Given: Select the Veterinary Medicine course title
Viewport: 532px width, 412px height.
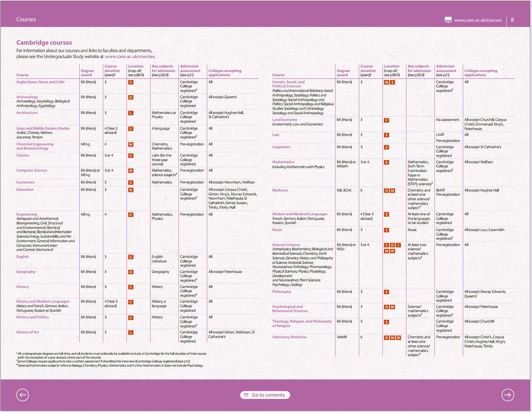Looking at the screenshot, I should [x=289, y=337].
